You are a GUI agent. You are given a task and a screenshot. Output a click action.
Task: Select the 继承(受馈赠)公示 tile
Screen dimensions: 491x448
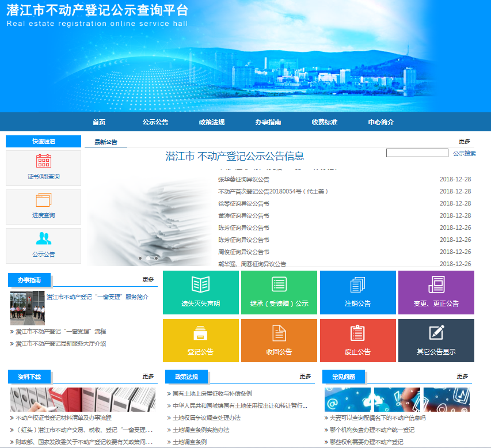[279, 293]
